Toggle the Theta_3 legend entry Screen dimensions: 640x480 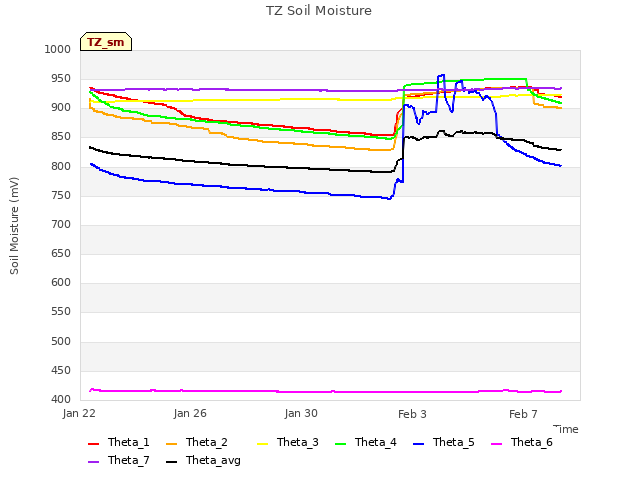(x=288, y=442)
